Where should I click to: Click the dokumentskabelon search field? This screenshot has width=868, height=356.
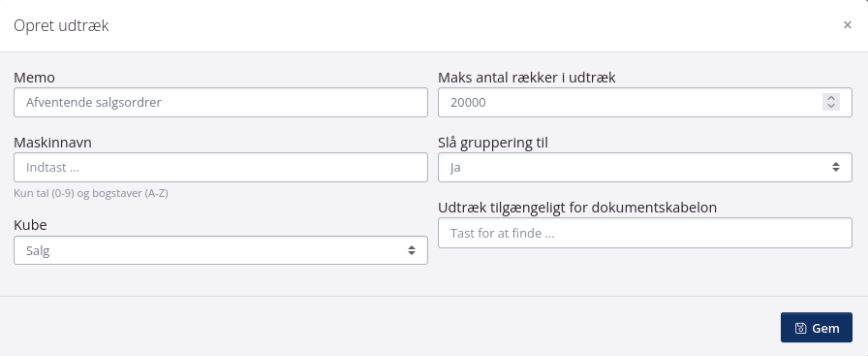645,233
